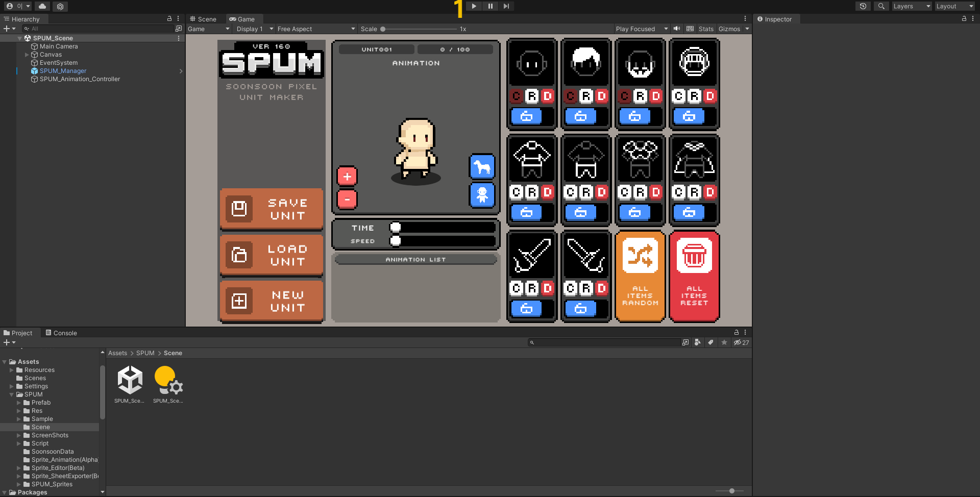Select the Hierarchy tab

[x=22, y=19]
